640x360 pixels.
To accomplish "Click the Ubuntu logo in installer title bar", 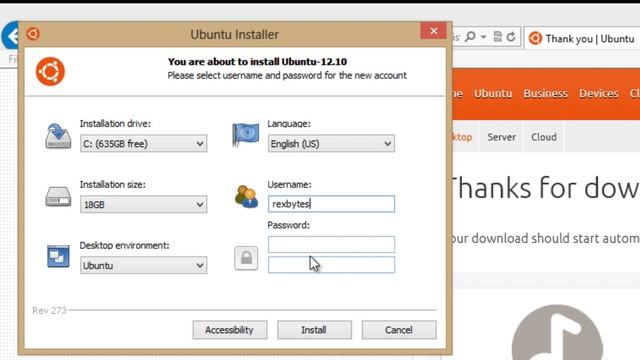I will pos(33,34).
